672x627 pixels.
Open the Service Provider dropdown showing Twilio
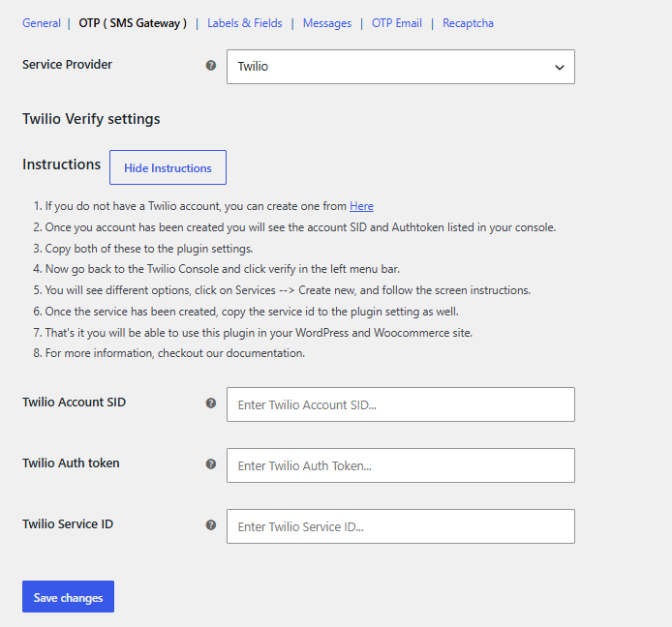401,67
